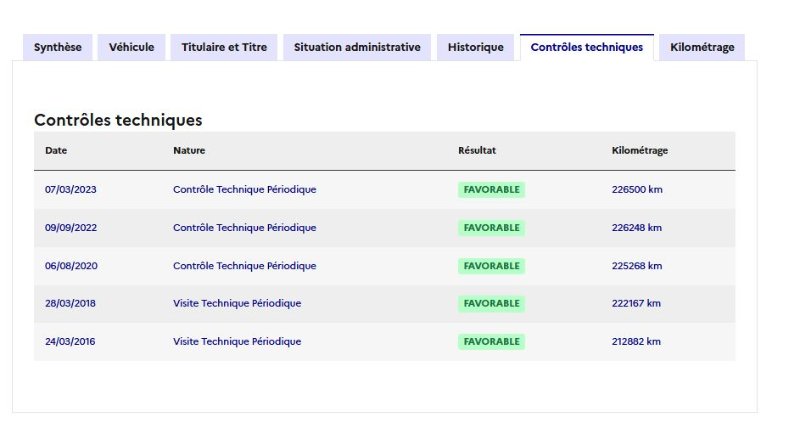Click the Nature column header
The image size is (800, 434).
click(x=189, y=150)
